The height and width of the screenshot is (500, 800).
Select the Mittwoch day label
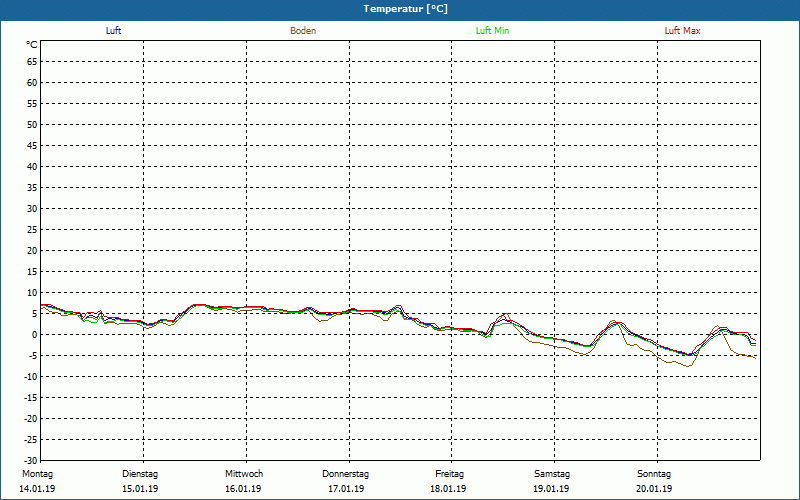click(x=244, y=474)
